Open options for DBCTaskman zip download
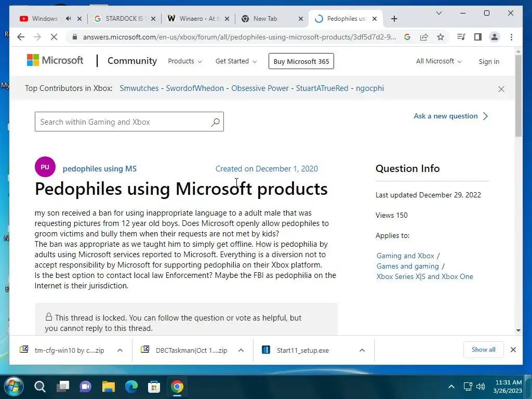 pyautogui.click(x=241, y=350)
